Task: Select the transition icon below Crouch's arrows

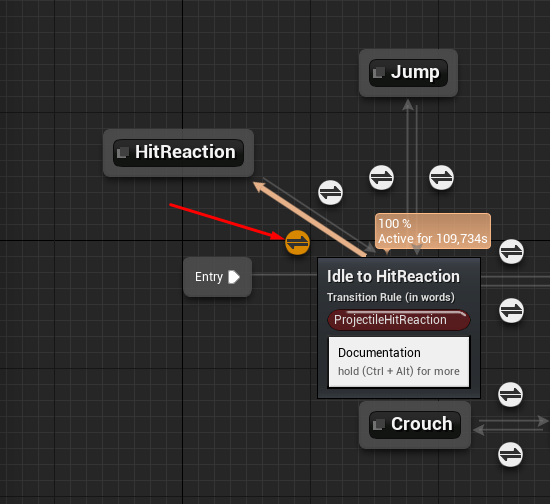Action: pos(510,455)
